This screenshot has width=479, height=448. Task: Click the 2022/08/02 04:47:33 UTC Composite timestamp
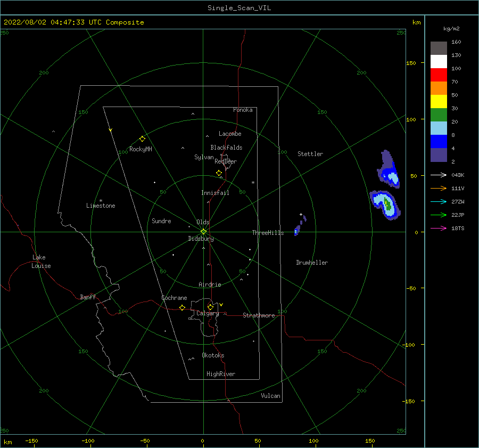pyautogui.click(x=73, y=22)
